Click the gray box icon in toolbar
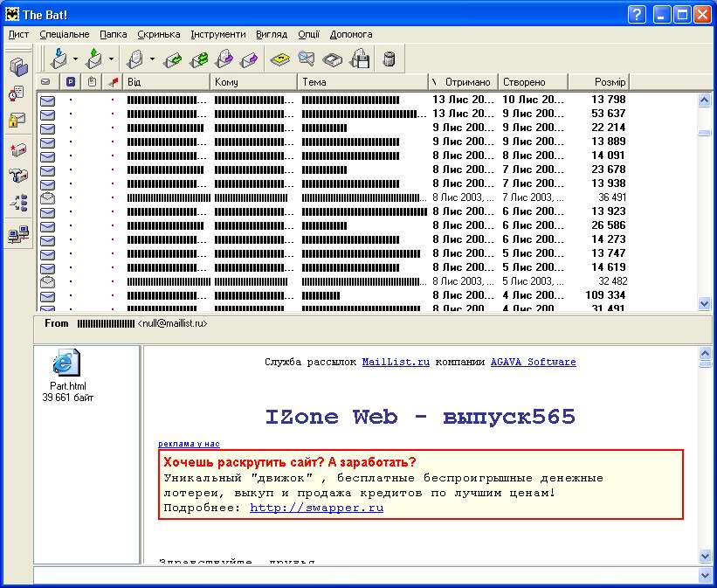 pos(333,59)
